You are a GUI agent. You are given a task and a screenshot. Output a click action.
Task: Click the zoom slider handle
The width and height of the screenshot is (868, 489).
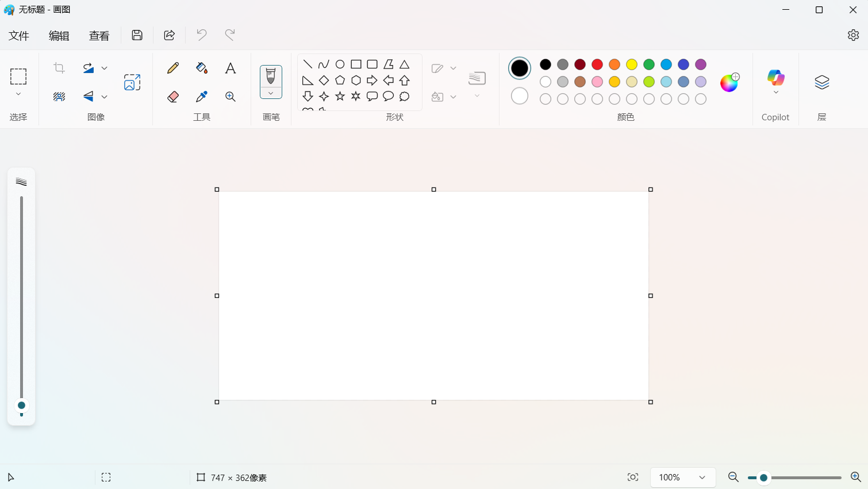tap(763, 477)
